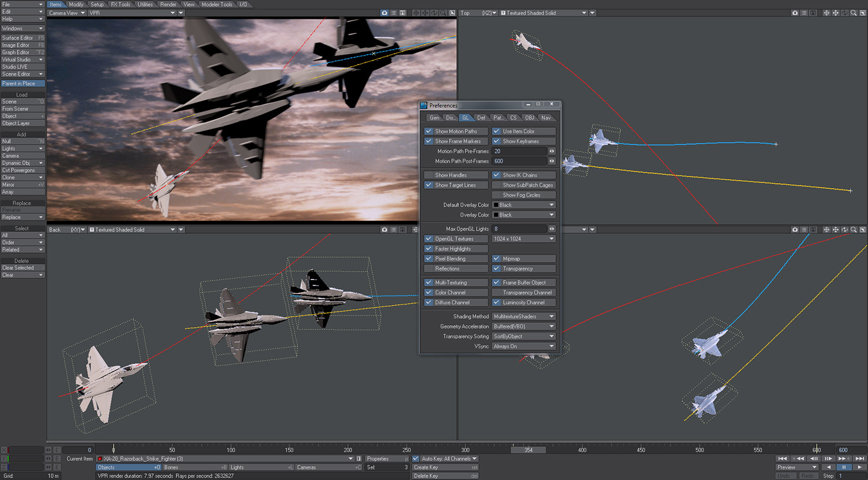Click the Default Overlay Color black swatch

coord(496,205)
